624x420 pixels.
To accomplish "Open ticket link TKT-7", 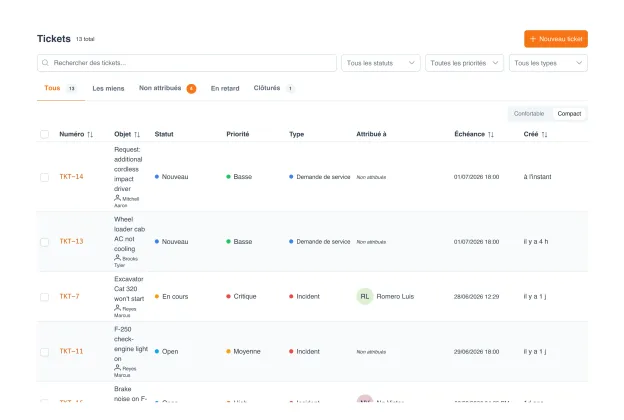I will pyautogui.click(x=69, y=297).
